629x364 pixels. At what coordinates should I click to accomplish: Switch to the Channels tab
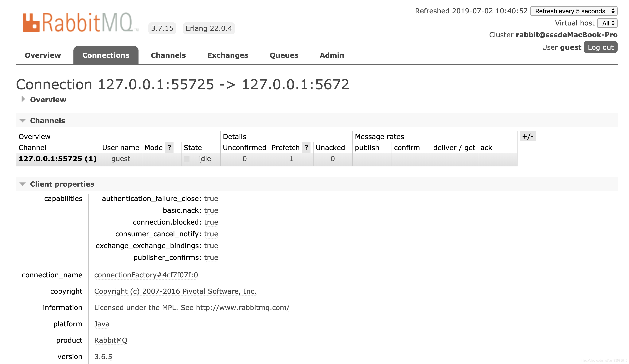[x=168, y=55]
